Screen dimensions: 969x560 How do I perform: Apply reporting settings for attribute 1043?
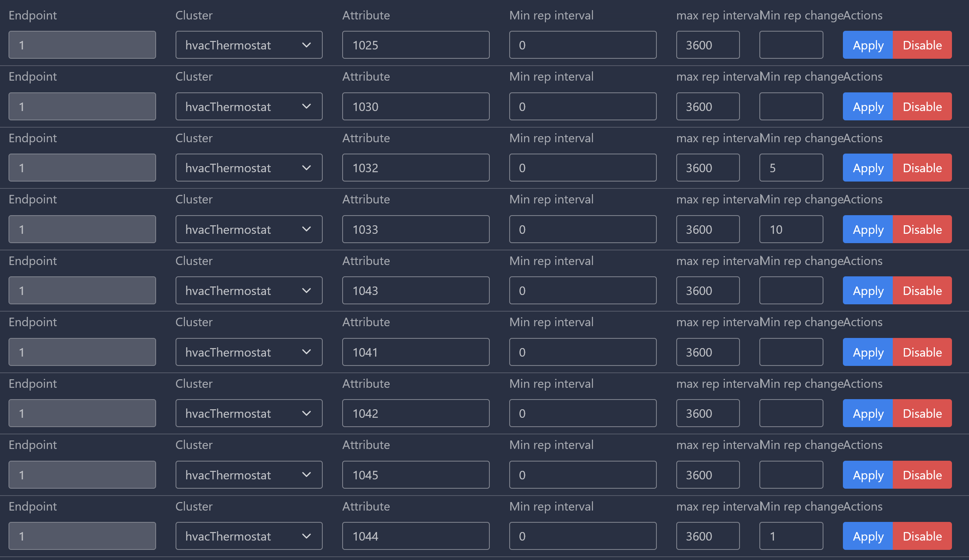point(867,291)
